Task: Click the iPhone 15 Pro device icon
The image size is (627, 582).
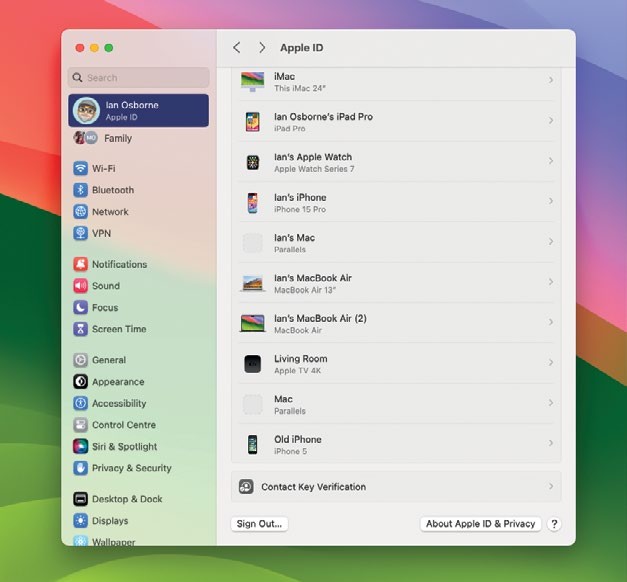Action: tap(252, 203)
